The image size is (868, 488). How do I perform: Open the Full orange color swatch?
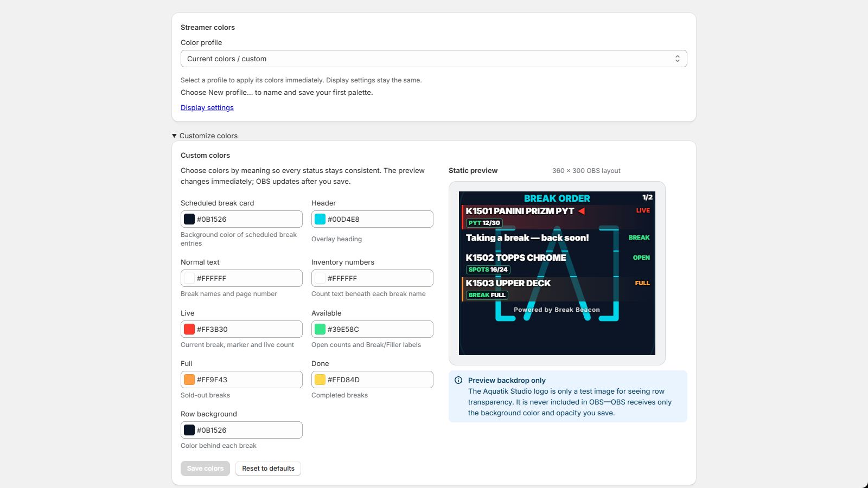coord(189,380)
